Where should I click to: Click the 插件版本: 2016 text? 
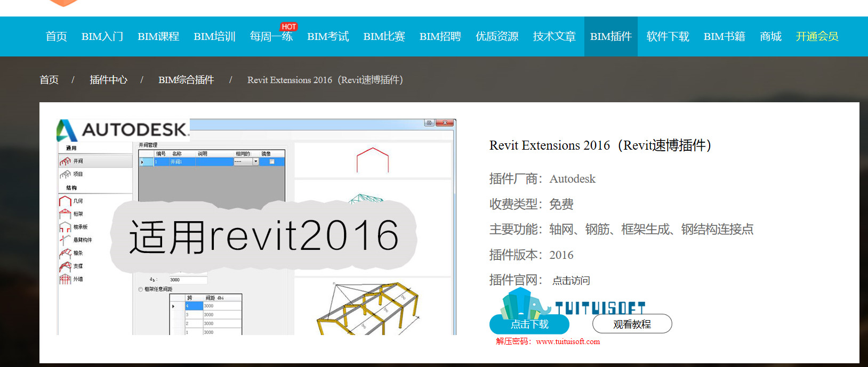[532, 255]
